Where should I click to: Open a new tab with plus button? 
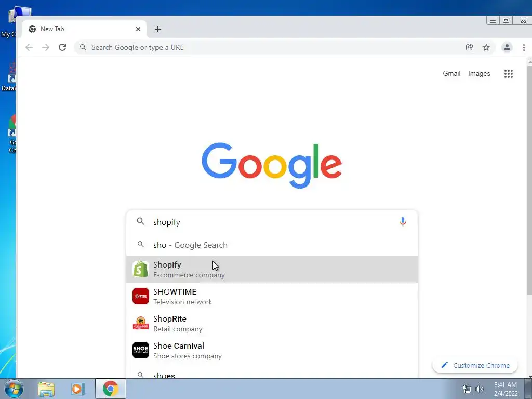(x=158, y=29)
